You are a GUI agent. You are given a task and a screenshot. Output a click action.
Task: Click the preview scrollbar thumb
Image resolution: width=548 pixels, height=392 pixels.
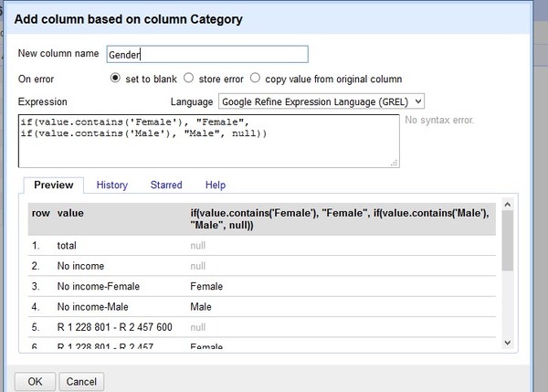pos(508,240)
